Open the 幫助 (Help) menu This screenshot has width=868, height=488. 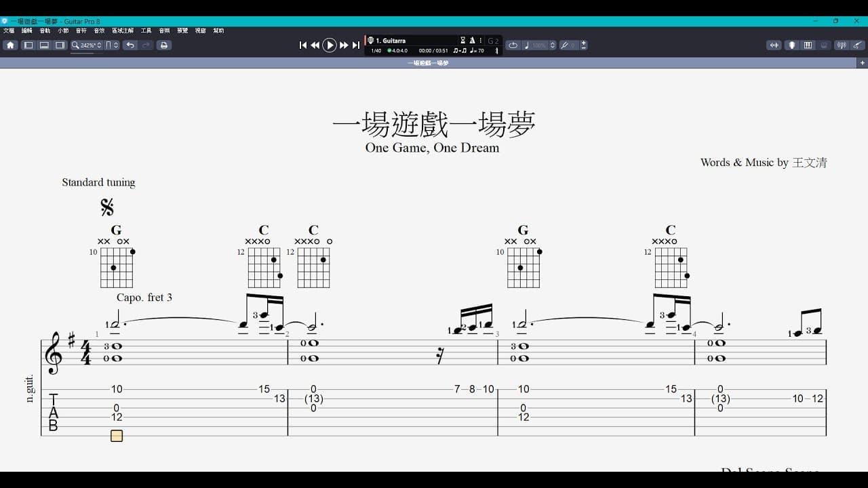tap(218, 30)
